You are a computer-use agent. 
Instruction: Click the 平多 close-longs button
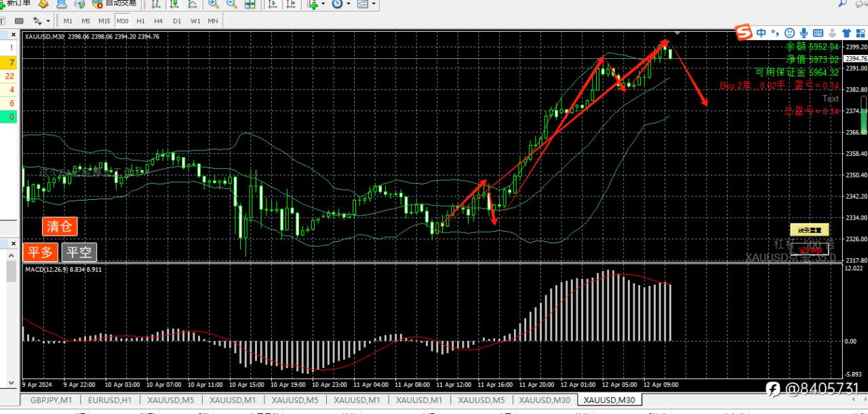click(x=41, y=253)
